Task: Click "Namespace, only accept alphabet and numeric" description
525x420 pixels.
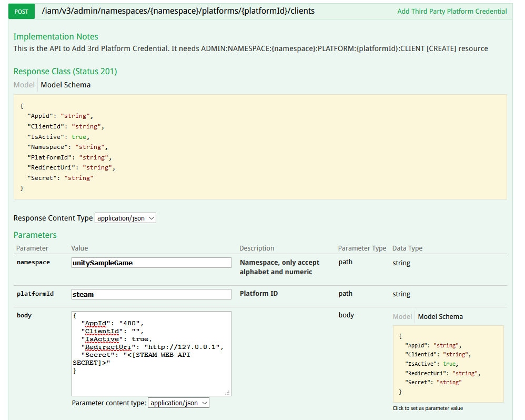Action: (279, 267)
